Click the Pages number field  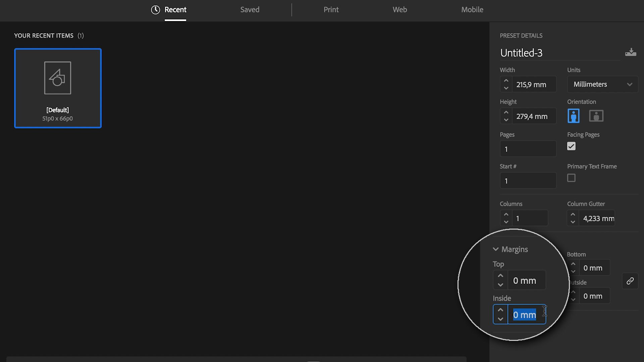coord(528,149)
